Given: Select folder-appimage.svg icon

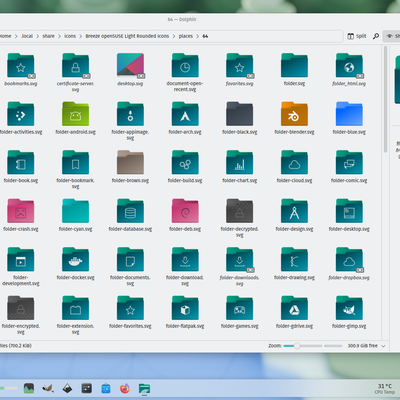Looking at the screenshot, I should click(130, 114).
